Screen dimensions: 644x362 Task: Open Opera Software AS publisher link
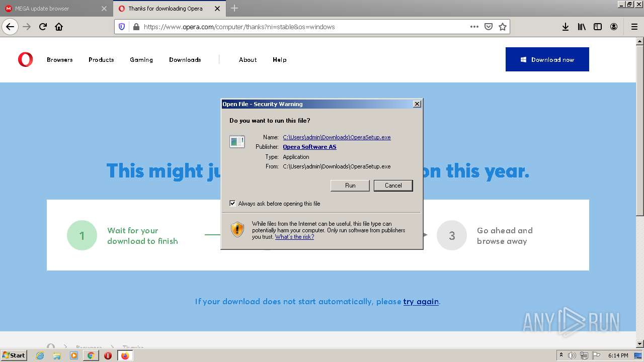point(309,147)
